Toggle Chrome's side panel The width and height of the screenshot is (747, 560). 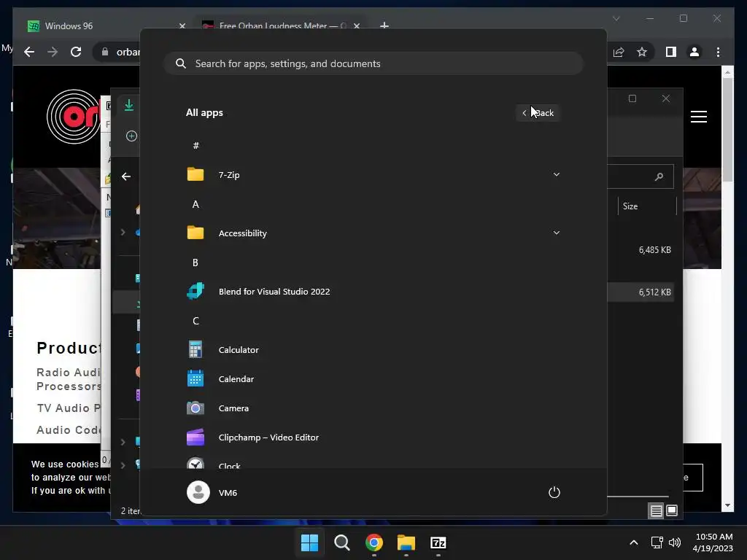(x=671, y=52)
